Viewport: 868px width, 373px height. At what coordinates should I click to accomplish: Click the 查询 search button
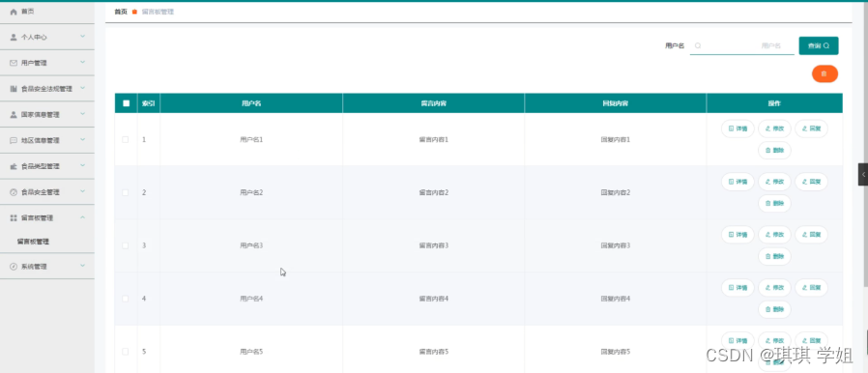[818, 46]
